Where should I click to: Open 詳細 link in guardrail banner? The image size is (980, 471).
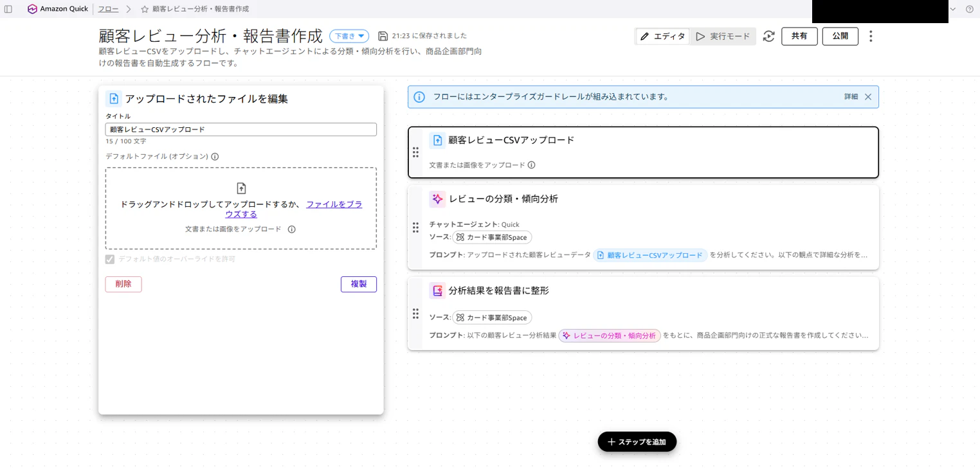(x=851, y=97)
